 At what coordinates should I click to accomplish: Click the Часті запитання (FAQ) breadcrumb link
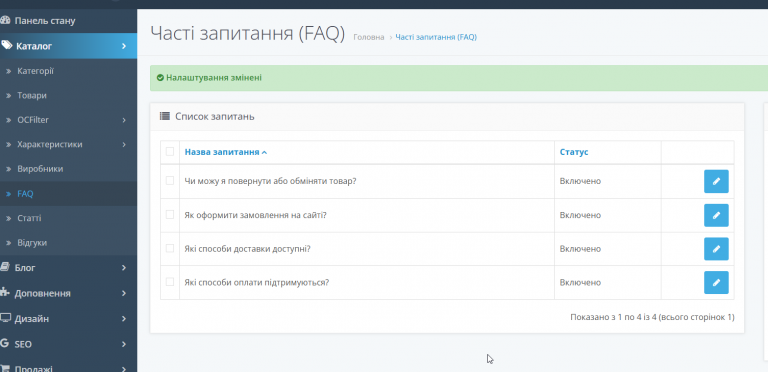pyautogui.click(x=436, y=37)
